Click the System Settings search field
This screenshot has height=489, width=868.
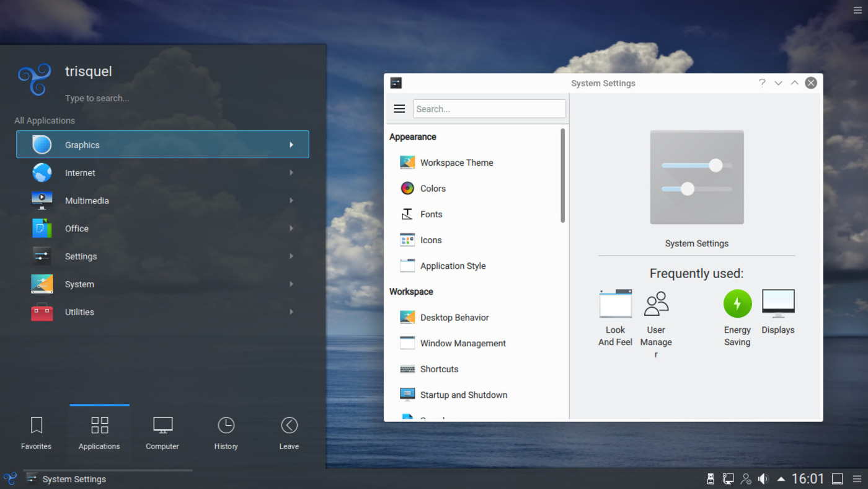point(489,109)
